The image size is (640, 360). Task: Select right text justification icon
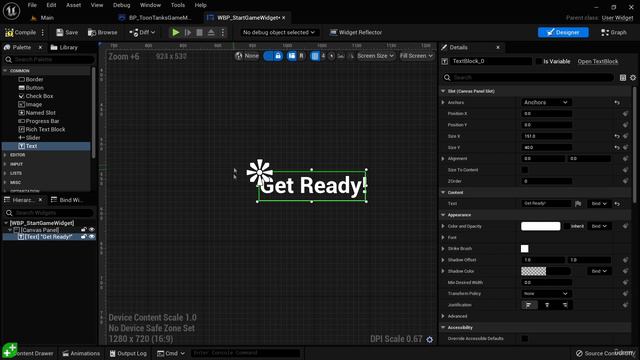565,305
